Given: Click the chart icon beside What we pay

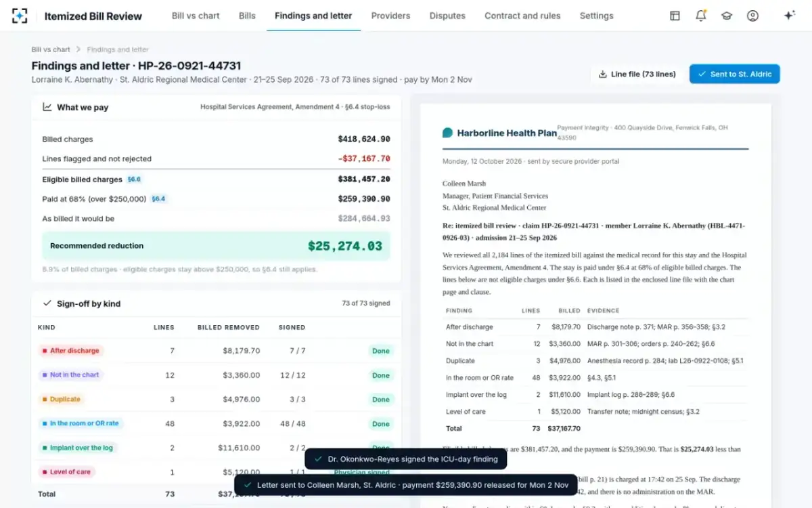Looking at the screenshot, I should coord(47,107).
